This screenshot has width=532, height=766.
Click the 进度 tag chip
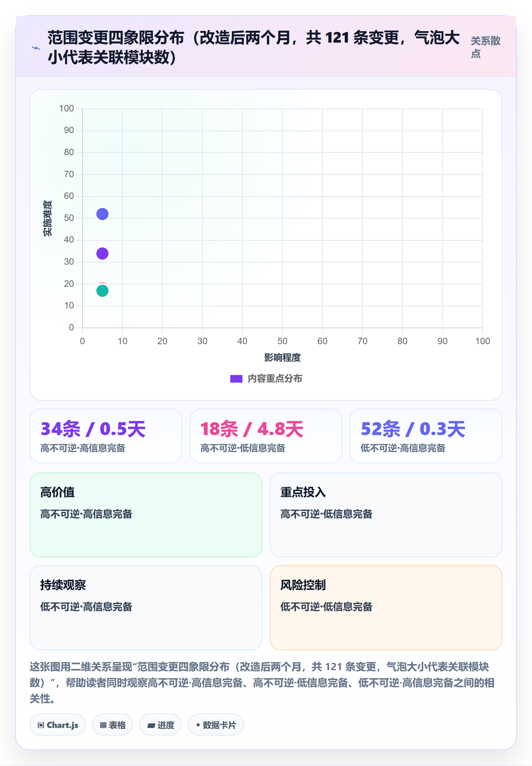tap(160, 725)
